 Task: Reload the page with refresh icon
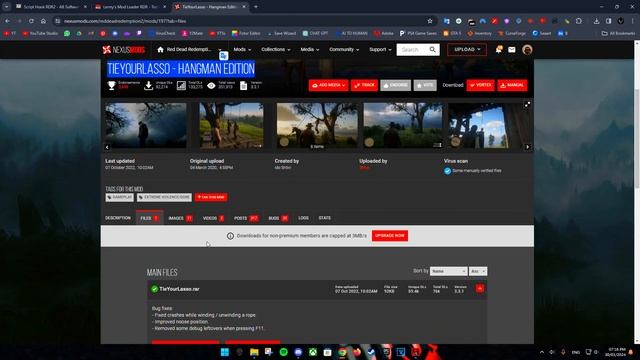pyautogui.click(x=31, y=21)
